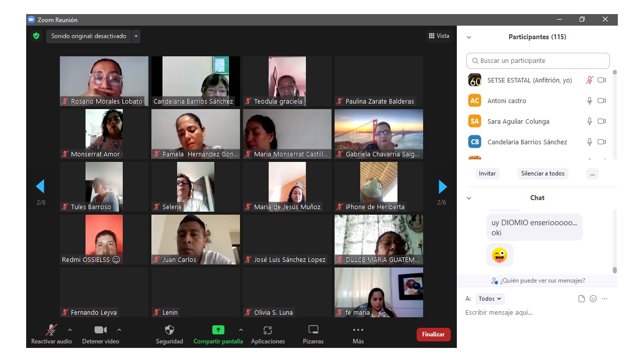Image resolution: width=644 pixels, height=362 pixels.
Task: Click camera icon for Sara Aguilar Colunga
Action: (x=602, y=121)
